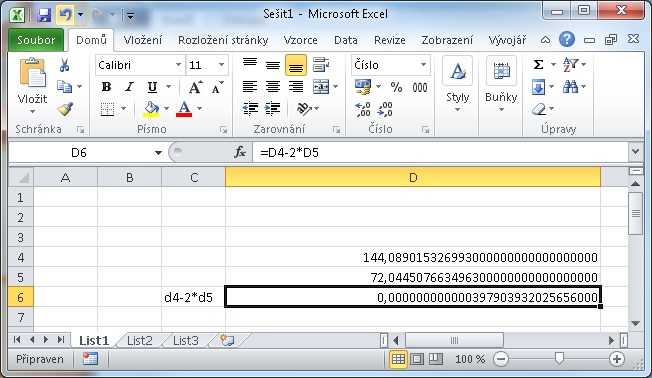Viewport: 652px width, 378px height.
Task: Select bottom vertical alignment (highlighted)
Action: [296, 65]
